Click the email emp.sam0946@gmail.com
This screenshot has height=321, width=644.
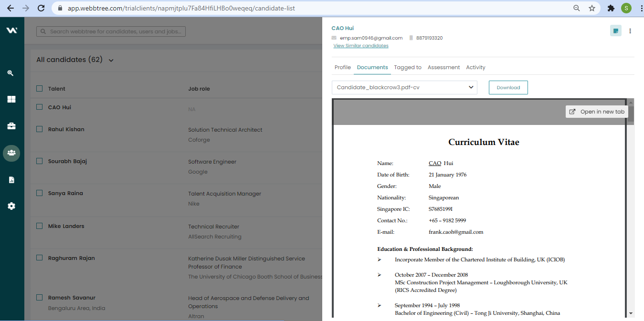point(371,38)
